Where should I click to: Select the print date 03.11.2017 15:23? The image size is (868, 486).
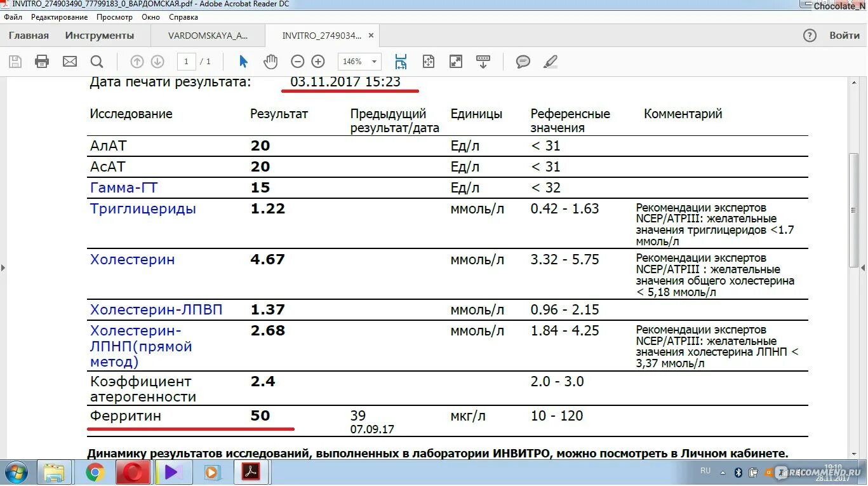pos(345,81)
